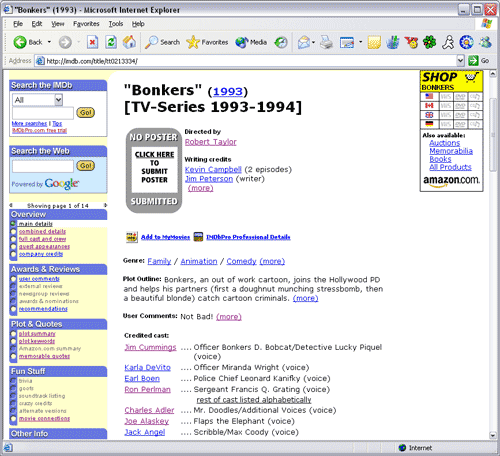
Task: Open the View menu
Action: (58, 24)
